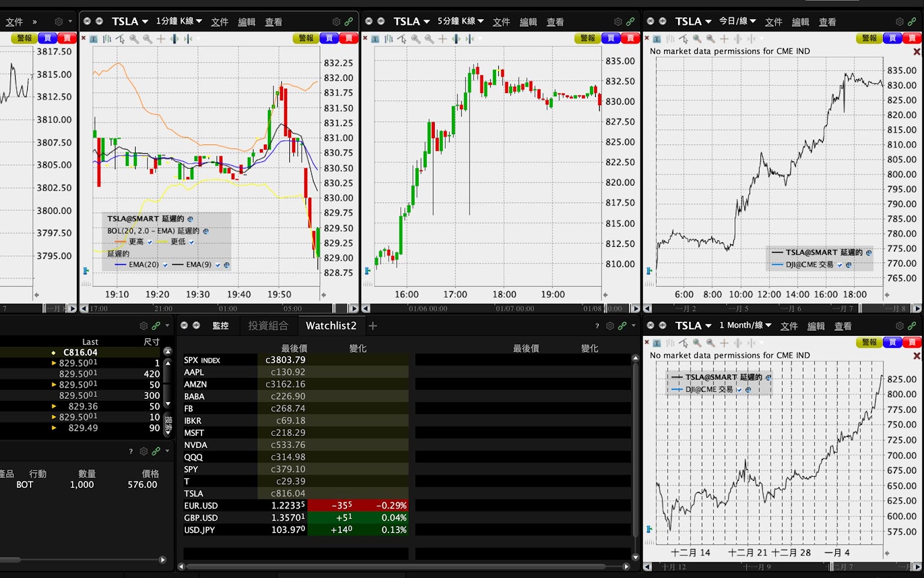Open settings gear of 1分鐘 K線 chart
Viewport: 924px width, 578px height.
click(336, 21)
